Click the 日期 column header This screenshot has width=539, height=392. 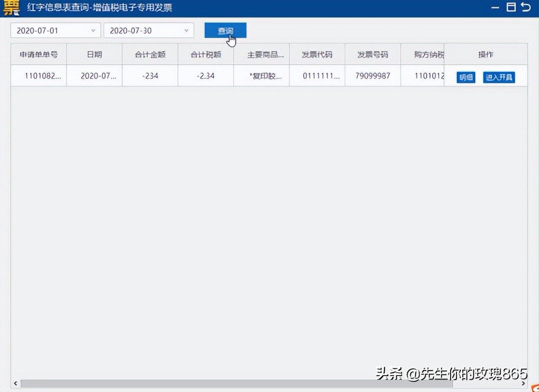pyautogui.click(x=94, y=54)
